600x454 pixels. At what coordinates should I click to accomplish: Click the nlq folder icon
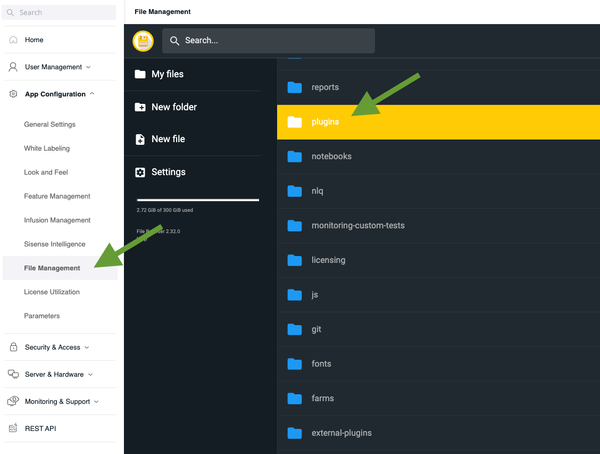[295, 191]
